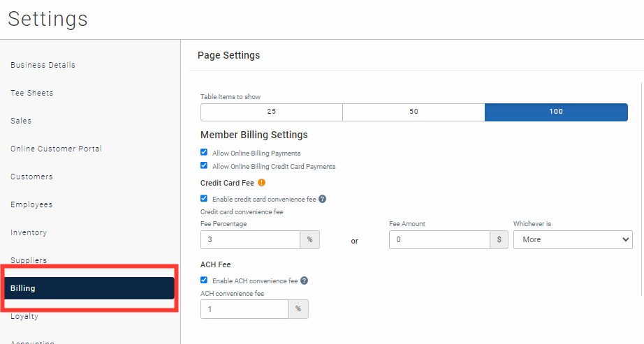Viewport: 644px width, 344px height.
Task: Click the orange Credit Card Fee warning icon
Action: tap(261, 183)
